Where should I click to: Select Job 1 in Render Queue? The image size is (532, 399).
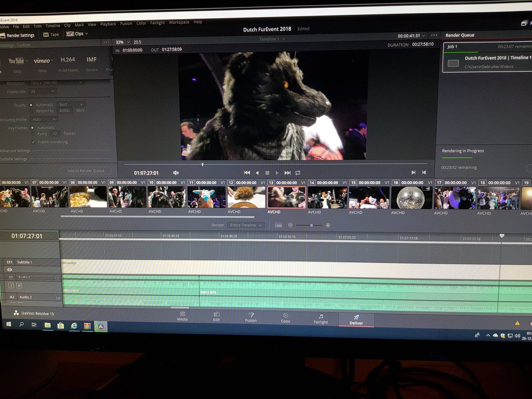488,57
